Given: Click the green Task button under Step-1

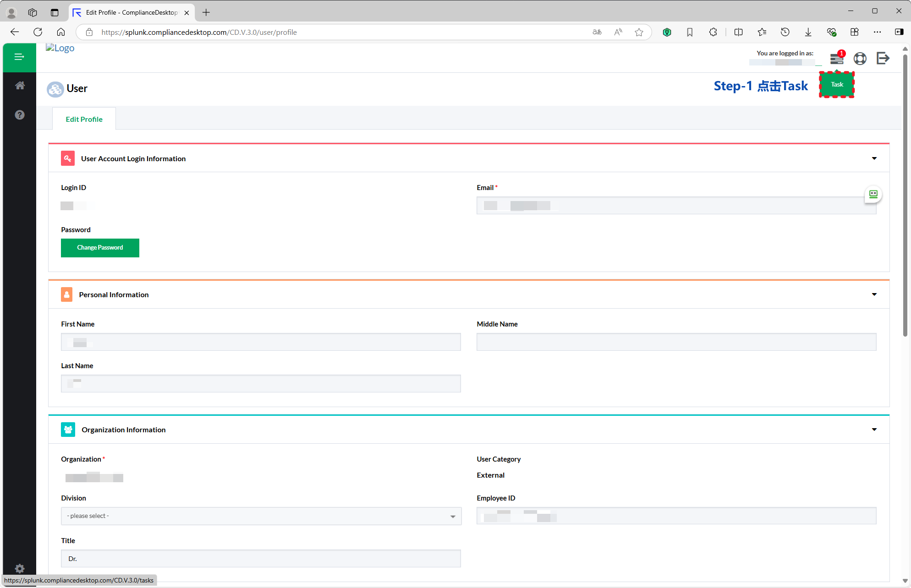Looking at the screenshot, I should click(x=836, y=84).
